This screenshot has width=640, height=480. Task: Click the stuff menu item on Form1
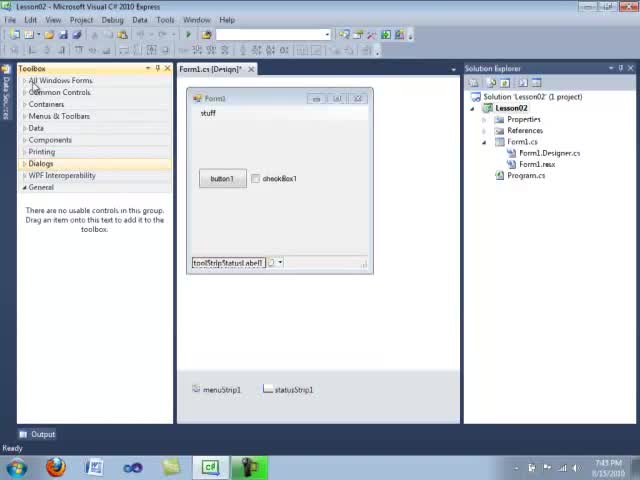tap(208, 113)
